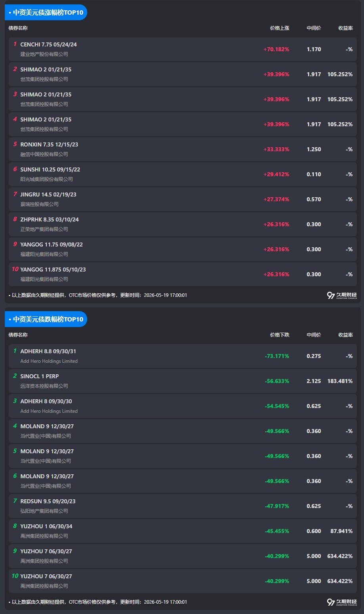Select the 价格上涨 column header
The image size is (364, 614).
click(280, 28)
